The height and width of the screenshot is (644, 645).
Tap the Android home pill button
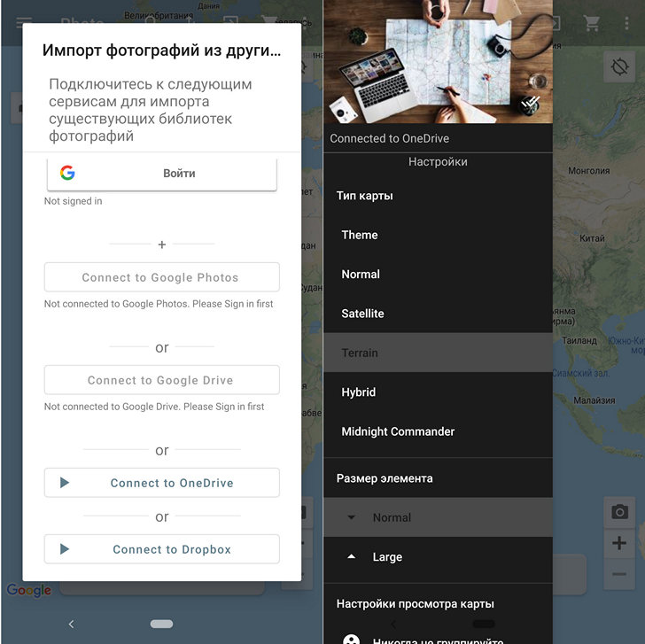(x=161, y=624)
